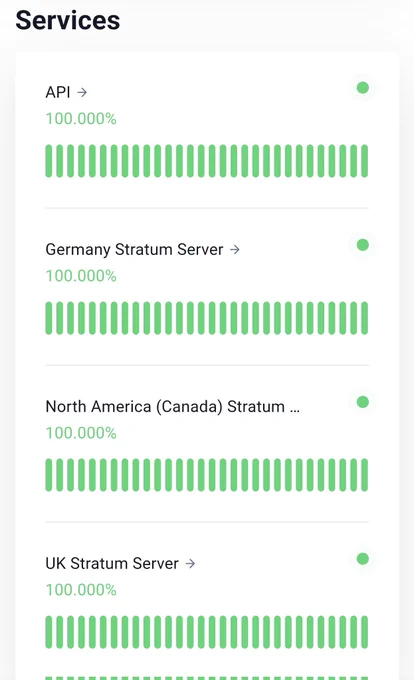Click the green status dot for API
This screenshot has width=414, height=680.
pos(363,88)
